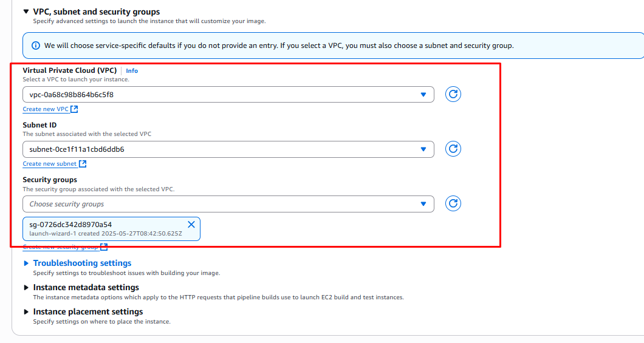The height and width of the screenshot is (343, 644).
Task: Open the Subnet ID dropdown
Action: [228, 149]
